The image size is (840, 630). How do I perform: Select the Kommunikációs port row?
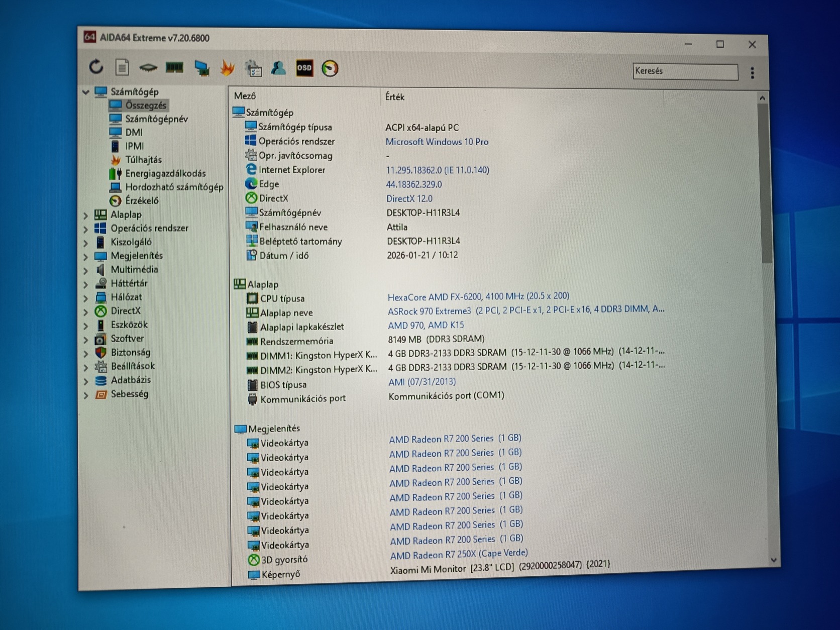376,397
